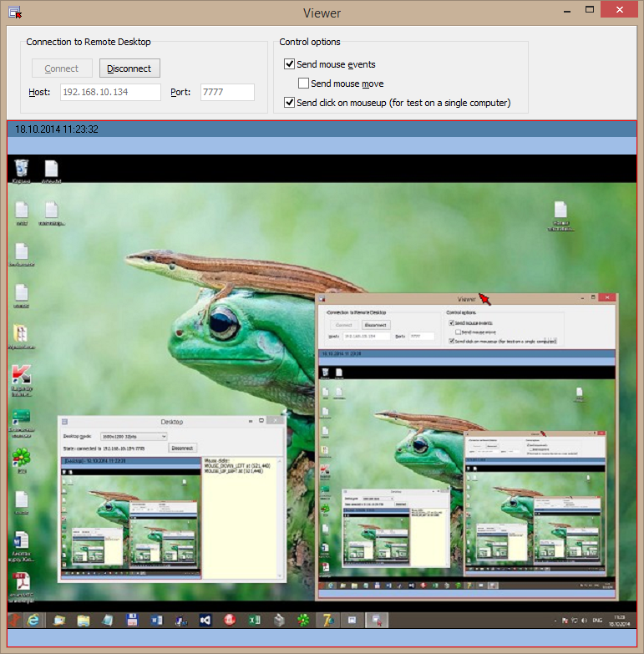Image resolution: width=644 pixels, height=654 pixels.
Task: Click the disabled Connect button
Action: tap(62, 68)
